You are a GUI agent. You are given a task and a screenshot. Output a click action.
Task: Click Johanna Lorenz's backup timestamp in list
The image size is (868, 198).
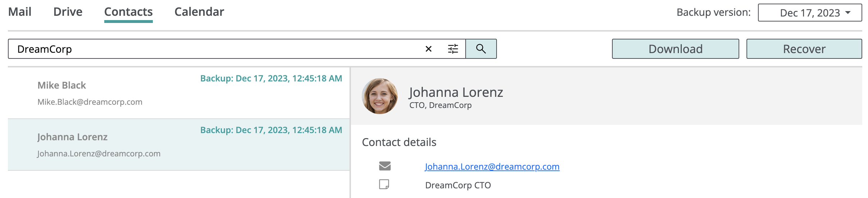tap(271, 130)
